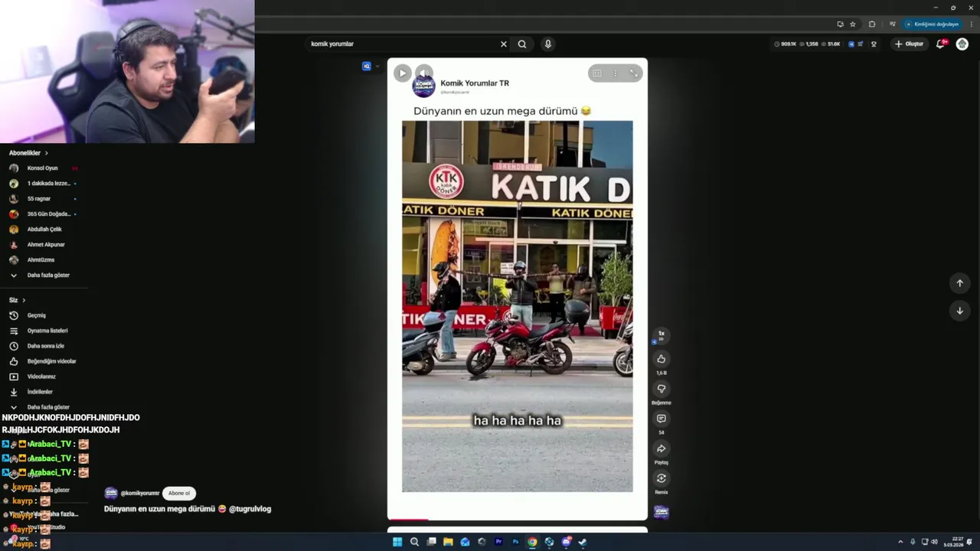Dislike the Shorts video (Beğenme)
The height and width of the screenshot is (551, 980).
[661, 389]
